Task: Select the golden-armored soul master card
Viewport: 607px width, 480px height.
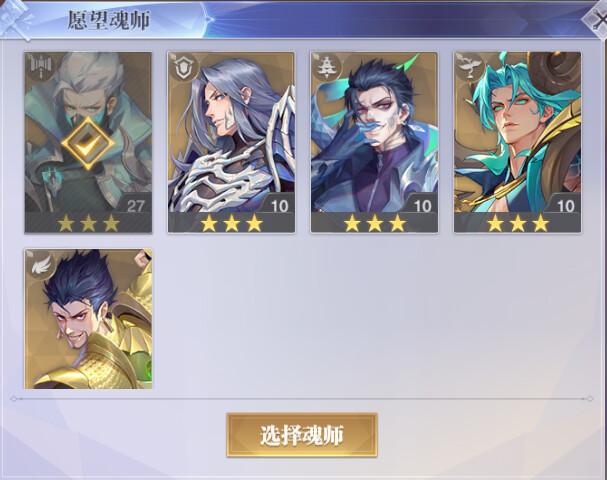Action: point(88,319)
